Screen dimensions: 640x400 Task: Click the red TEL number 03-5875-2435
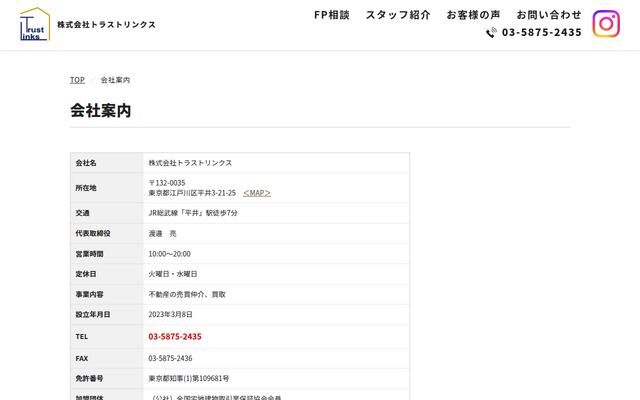(175, 336)
